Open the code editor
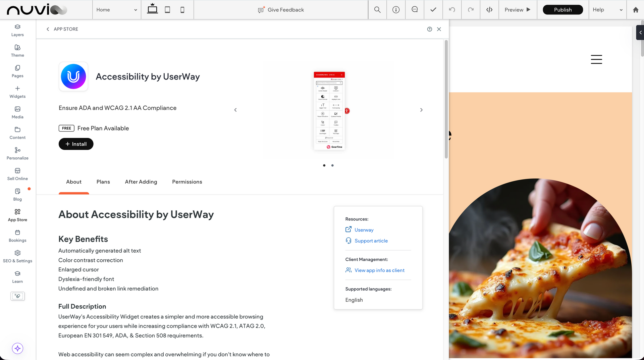 click(x=489, y=10)
